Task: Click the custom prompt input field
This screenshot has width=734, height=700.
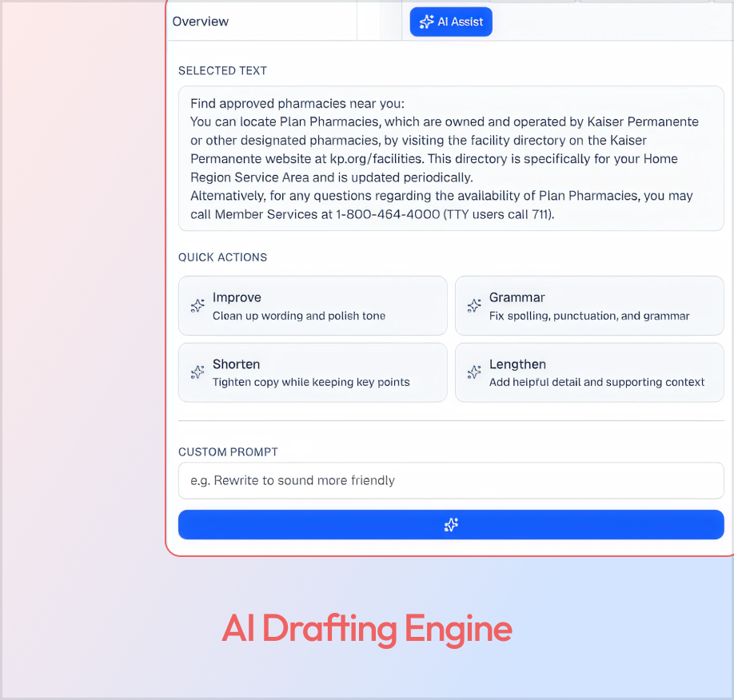Action: point(450,480)
